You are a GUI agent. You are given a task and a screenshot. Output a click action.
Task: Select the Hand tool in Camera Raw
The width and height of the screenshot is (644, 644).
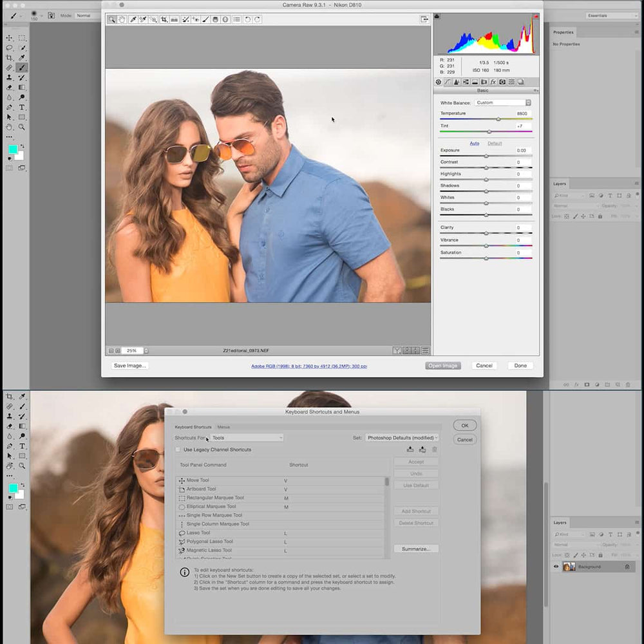point(121,19)
